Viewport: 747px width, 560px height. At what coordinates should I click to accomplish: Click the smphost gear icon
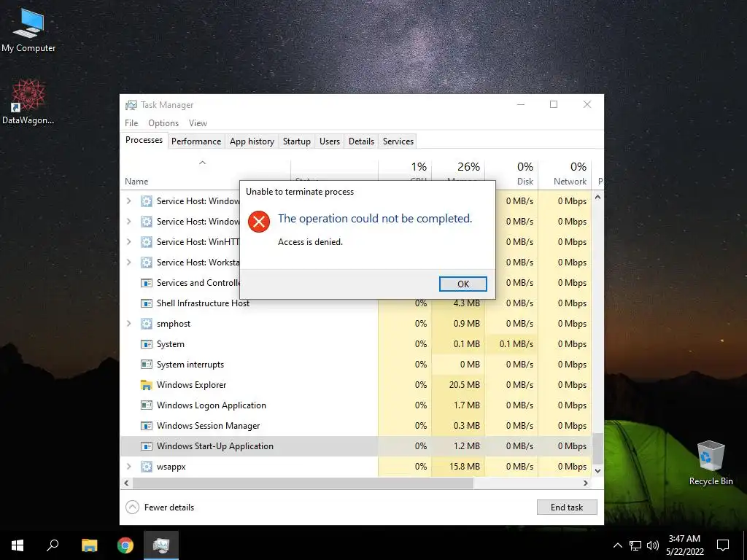coord(146,324)
